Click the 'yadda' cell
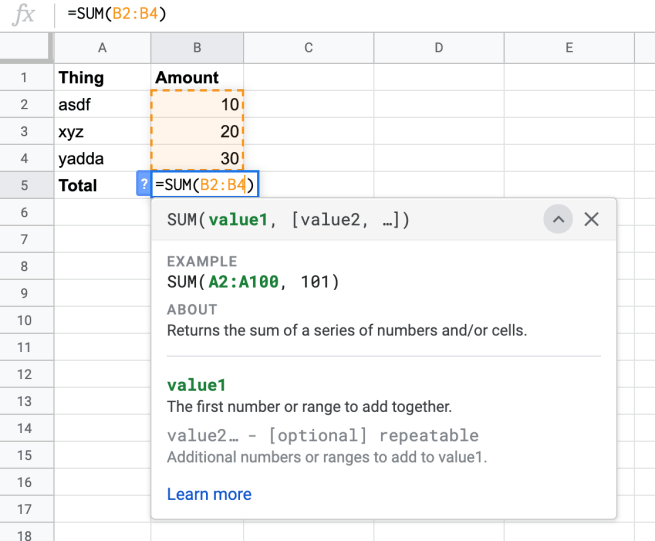Image resolution: width=655 pixels, height=541 pixels. pyautogui.click(x=102, y=158)
